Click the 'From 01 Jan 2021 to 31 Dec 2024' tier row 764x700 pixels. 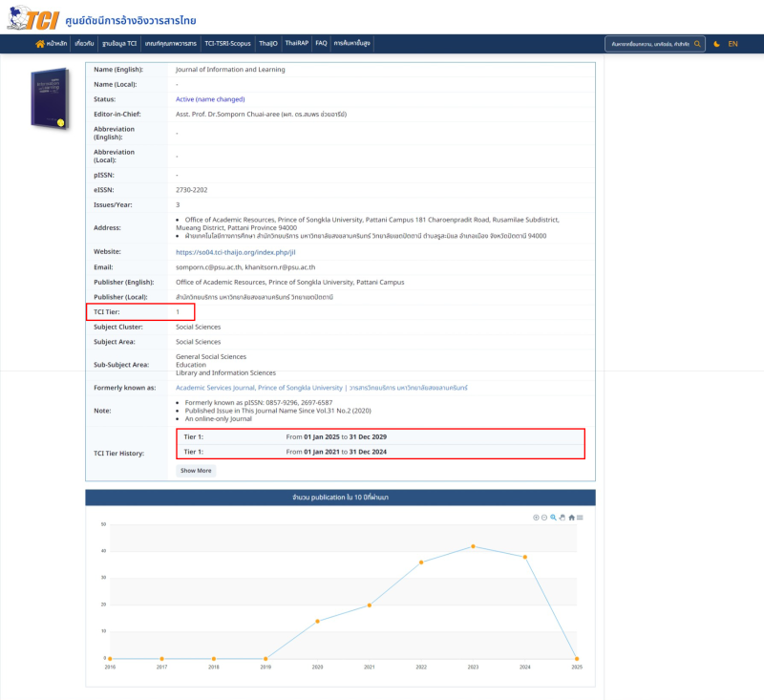[380, 452]
